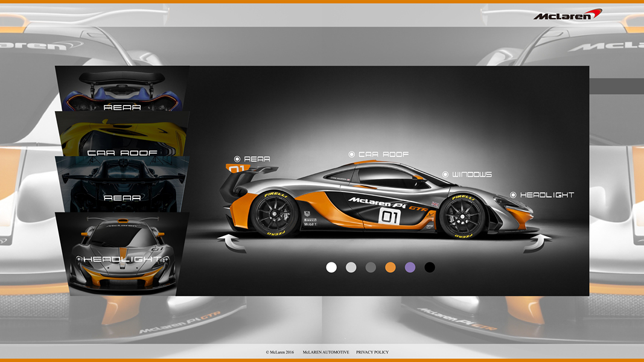Open the Headlight thumbnail
644x362 pixels.
(123, 253)
